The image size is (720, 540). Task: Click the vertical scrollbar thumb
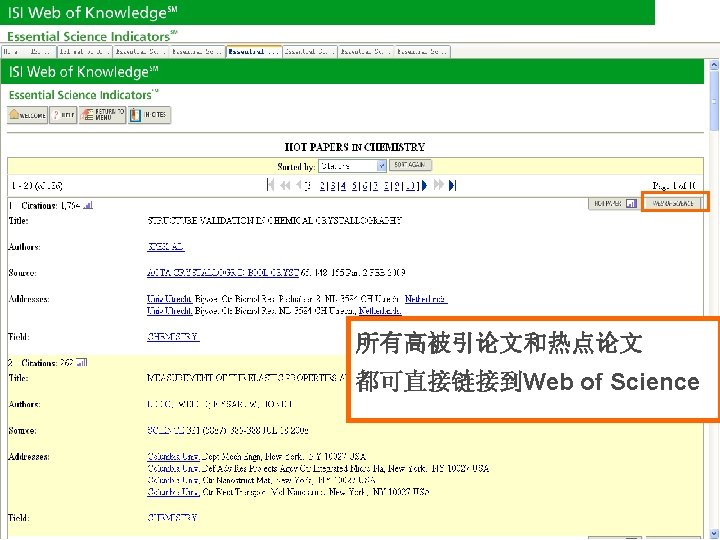point(714,101)
